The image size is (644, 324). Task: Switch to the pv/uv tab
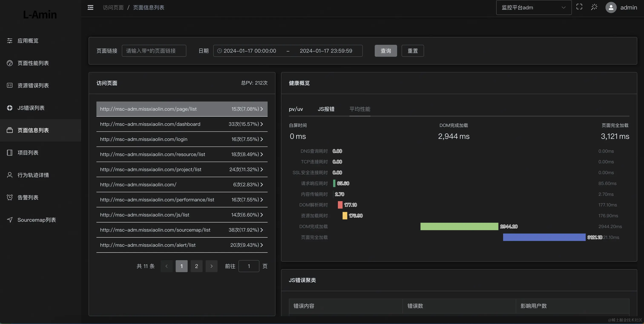296,109
